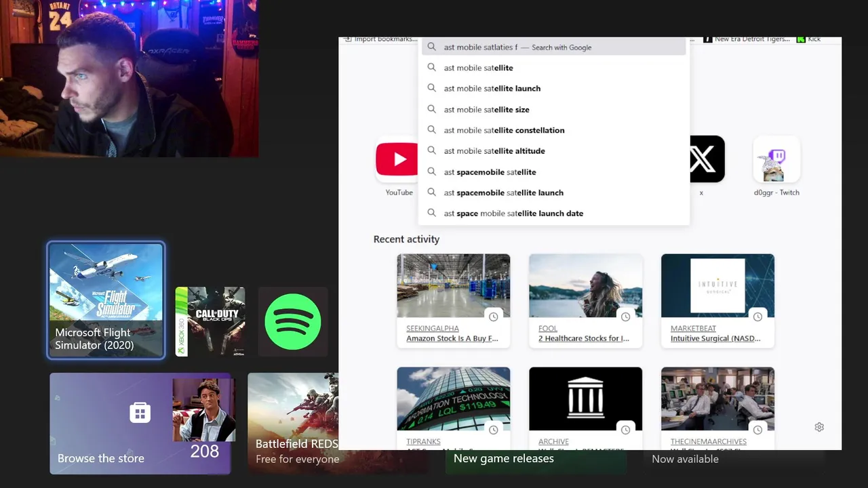Click the history clock on Archive card

pyautogui.click(x=626, y=430)
